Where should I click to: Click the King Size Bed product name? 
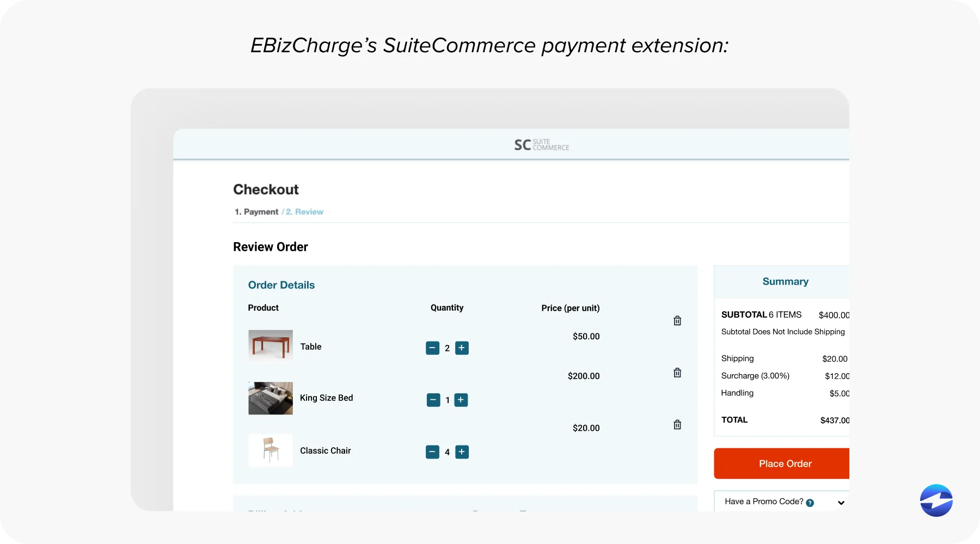pos(327,398)
